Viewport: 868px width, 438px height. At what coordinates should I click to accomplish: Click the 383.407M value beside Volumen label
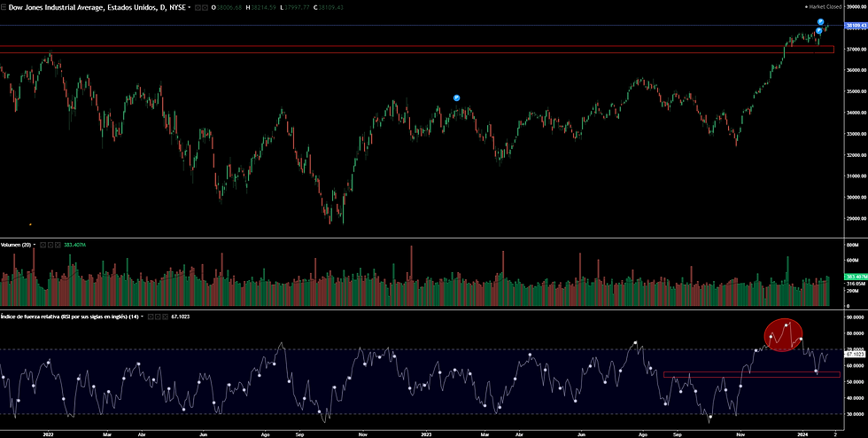tap(74, 245)
